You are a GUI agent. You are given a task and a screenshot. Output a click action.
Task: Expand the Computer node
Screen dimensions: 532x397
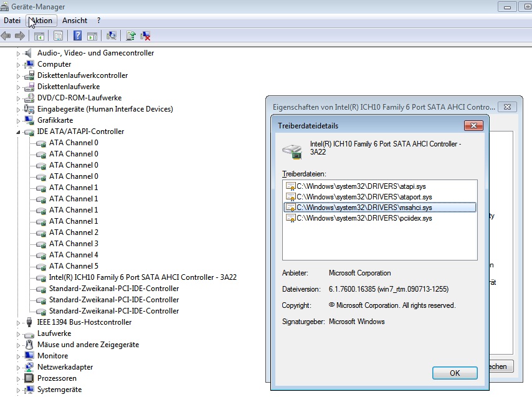coord(18,65)
